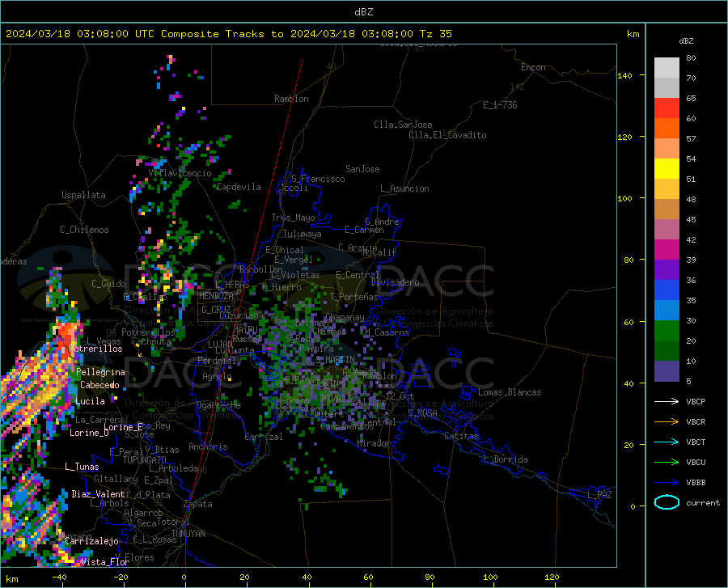Click the Carrizalejo place label

tap(92, 541)
